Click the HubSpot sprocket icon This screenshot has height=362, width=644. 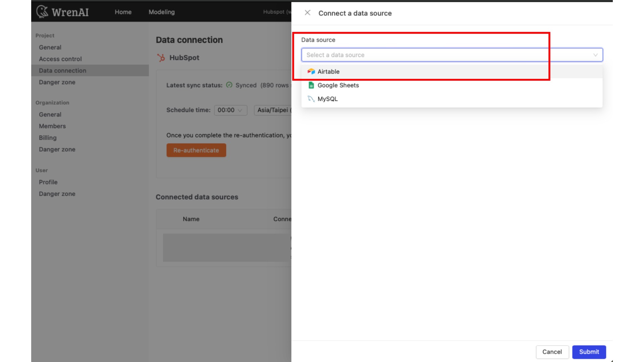click(x=161, y=58)
